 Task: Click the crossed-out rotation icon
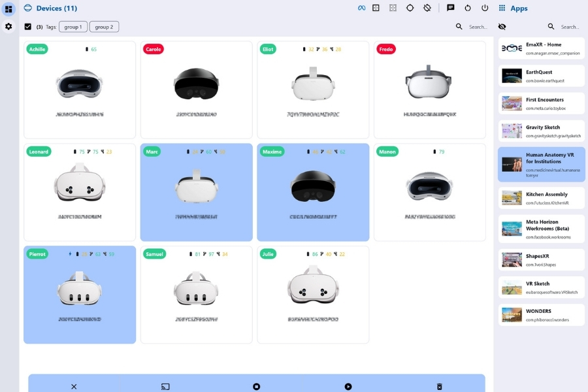coord(427,8)
